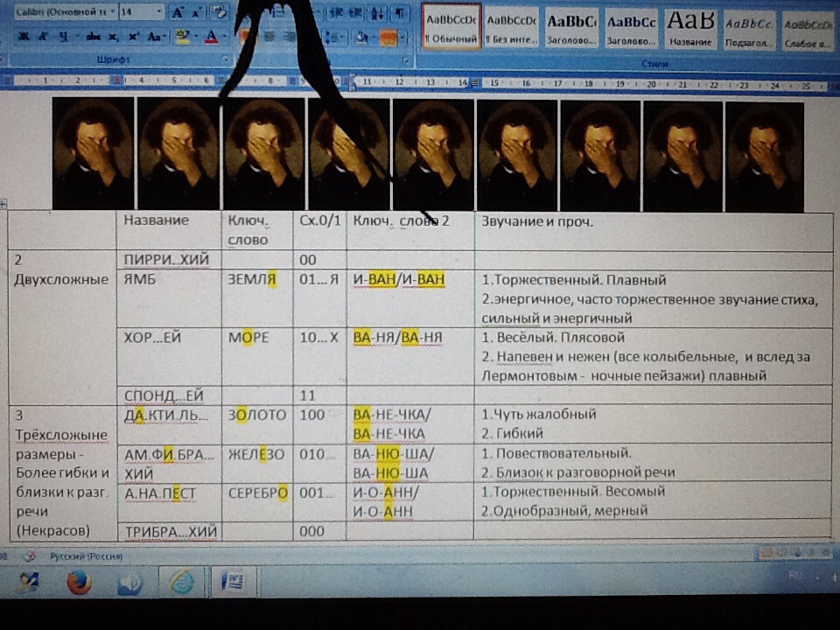
Task: Open Internet Explorer from the taskbar
Action: [182, 583]
